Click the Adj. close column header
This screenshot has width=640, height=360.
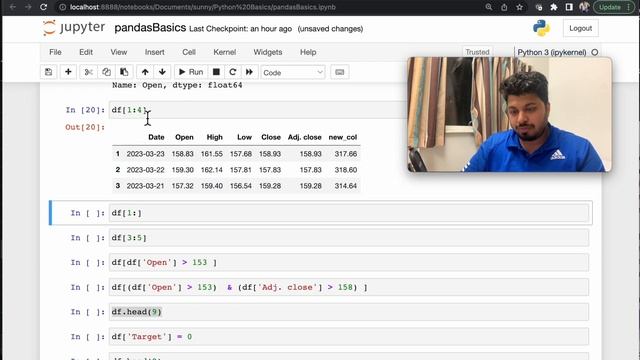point(304,137)
